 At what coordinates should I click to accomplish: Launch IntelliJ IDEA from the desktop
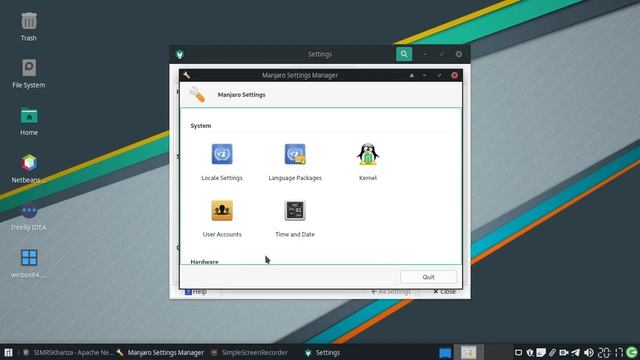28,216
